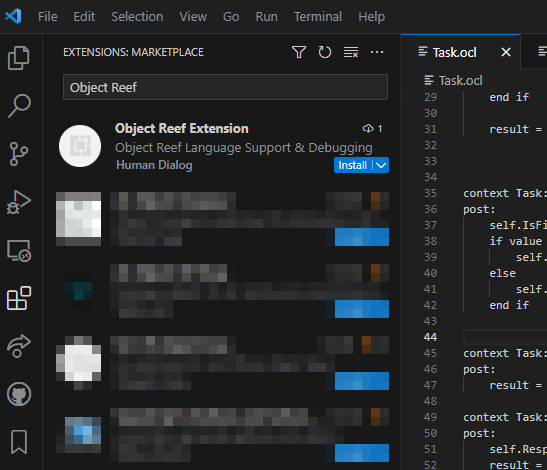Screen dimensions: 547x470
Task: Click 'result =' on line 31
Action: point(516,129)
